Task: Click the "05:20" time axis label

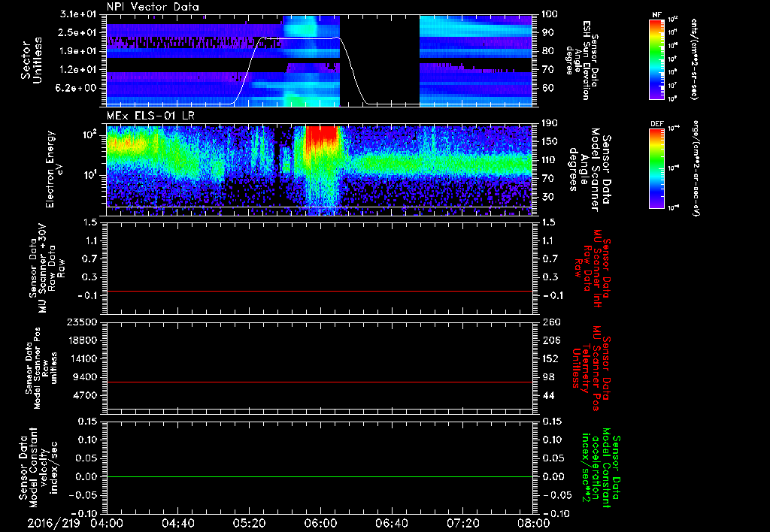Action: (x=249, y=523)
